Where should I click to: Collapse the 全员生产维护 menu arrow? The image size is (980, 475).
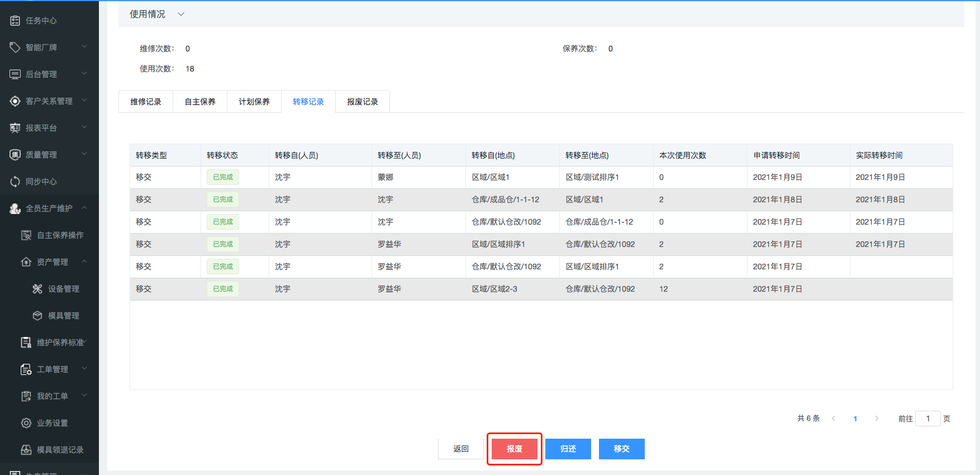coord(84,208)
